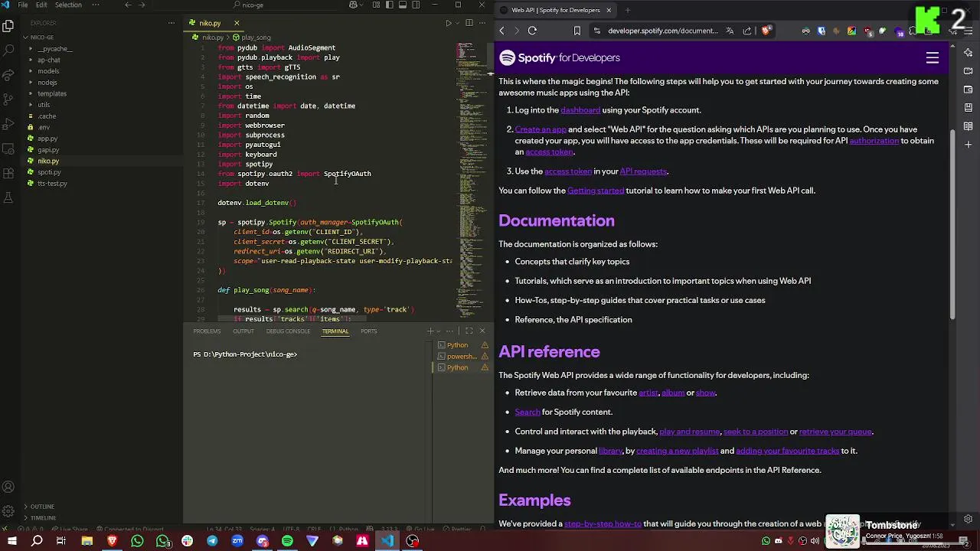
Task: Click the Spotify for Developers logo
Action: coord(559,58)
